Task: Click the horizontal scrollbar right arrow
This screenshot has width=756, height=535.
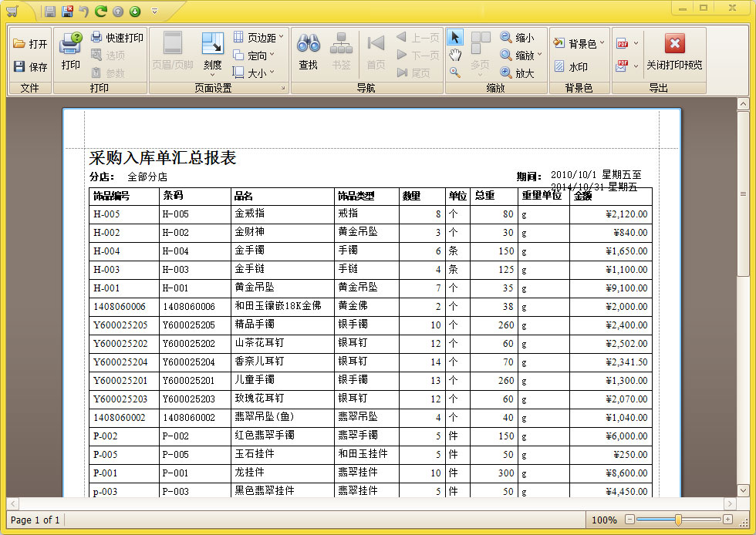Action: (730, 503)
